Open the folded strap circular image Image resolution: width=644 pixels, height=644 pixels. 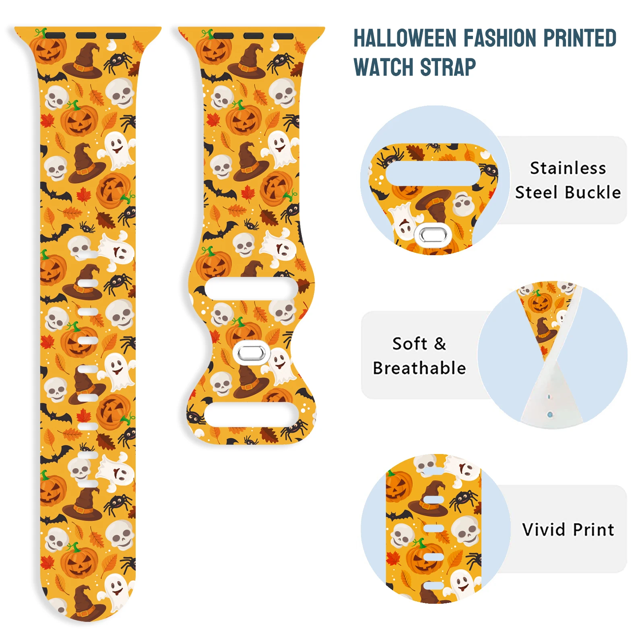(x=552, y=355)
